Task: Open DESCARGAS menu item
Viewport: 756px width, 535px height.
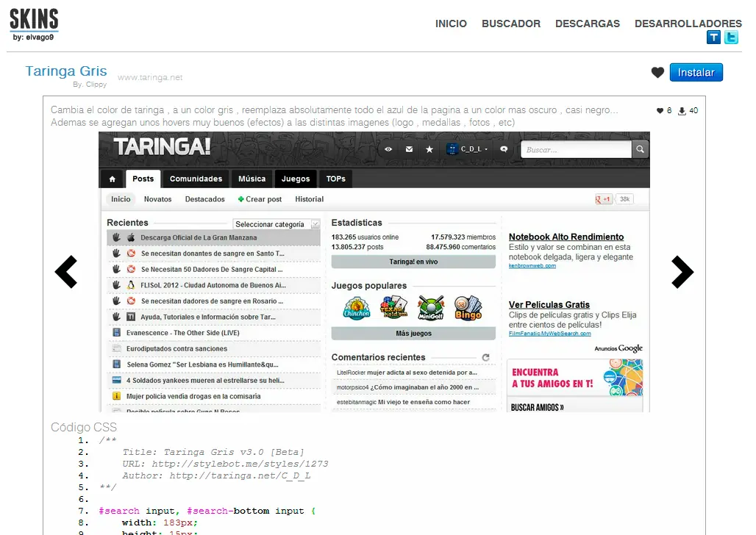Action: 588,24
